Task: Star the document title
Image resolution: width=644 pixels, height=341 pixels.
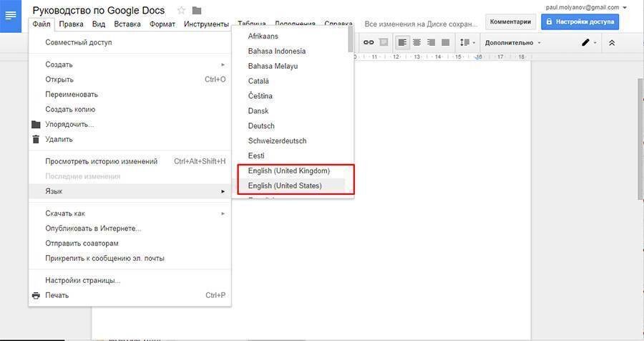Action: pyautogui.click(x=181, y=10)
